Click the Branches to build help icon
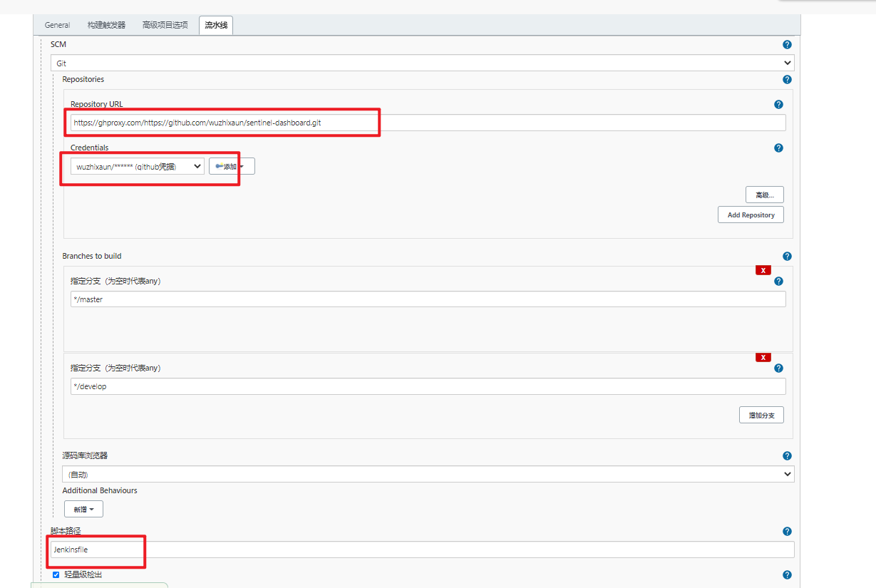 click(787, 256)
